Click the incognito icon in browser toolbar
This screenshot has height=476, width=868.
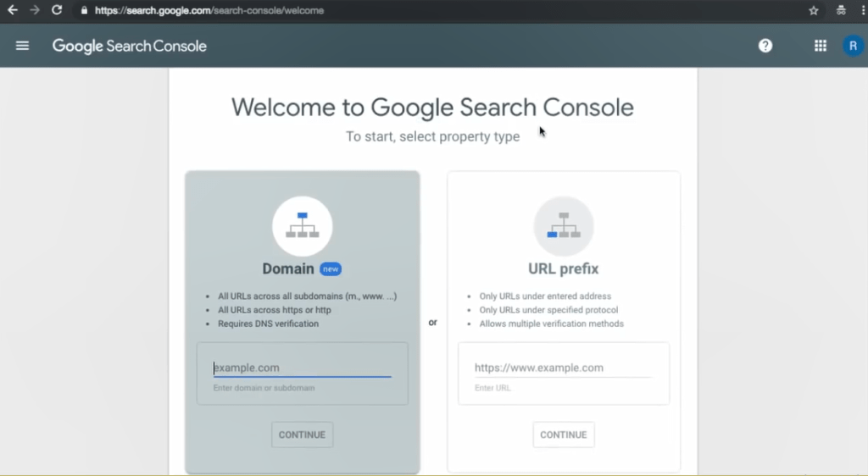841,10
